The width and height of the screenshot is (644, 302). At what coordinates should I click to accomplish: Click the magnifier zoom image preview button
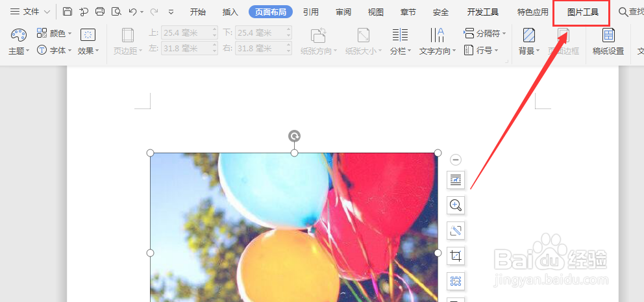(x=456, y=205)
